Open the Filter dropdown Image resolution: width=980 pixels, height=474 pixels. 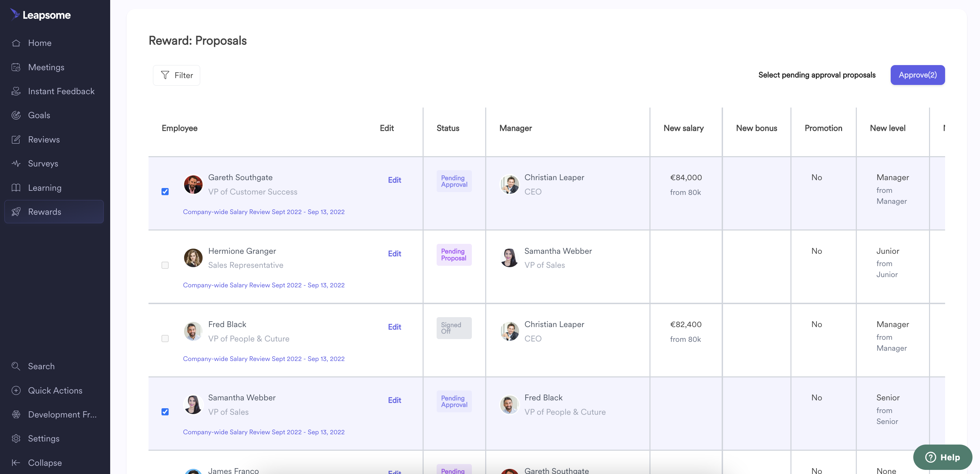coord(177,75)
